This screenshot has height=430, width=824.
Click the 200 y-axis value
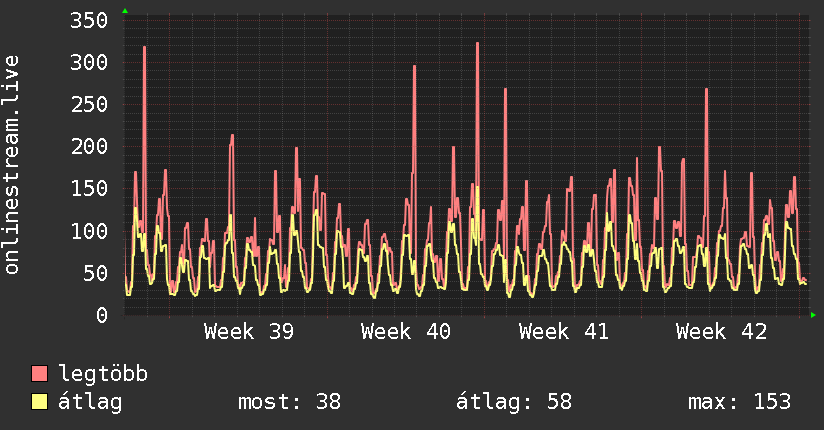[x=89, y=146]
